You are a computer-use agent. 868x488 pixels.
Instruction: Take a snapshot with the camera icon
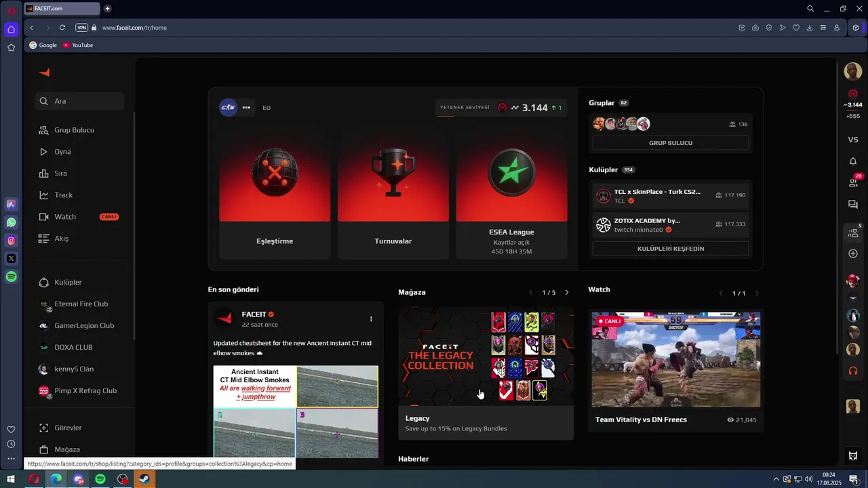[755, 28]
